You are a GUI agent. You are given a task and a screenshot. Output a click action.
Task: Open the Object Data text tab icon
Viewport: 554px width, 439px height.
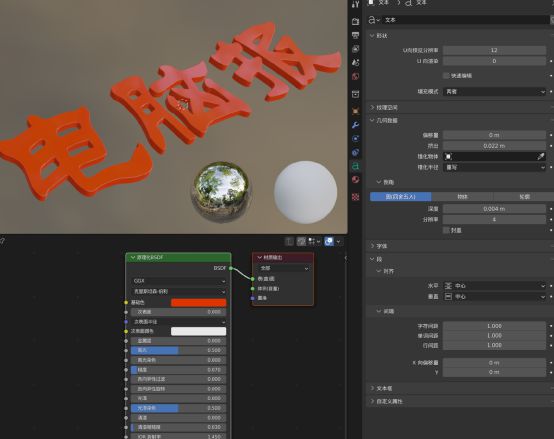(355, 166)
